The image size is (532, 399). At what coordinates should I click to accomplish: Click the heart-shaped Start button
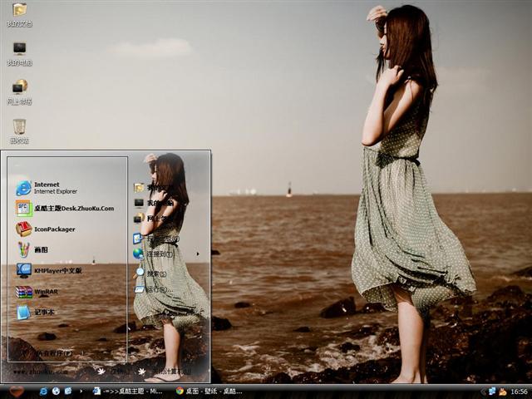[16, 391]
